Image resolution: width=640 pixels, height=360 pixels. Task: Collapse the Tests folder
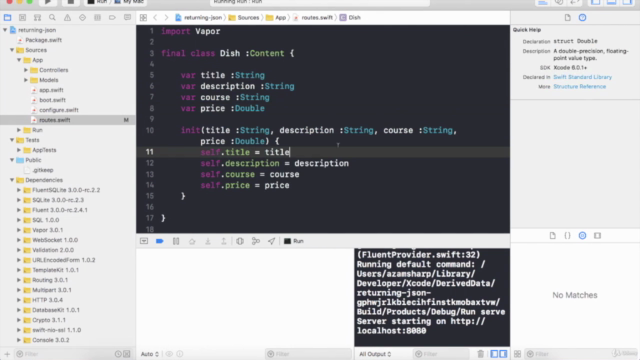[x=12, y=140]
